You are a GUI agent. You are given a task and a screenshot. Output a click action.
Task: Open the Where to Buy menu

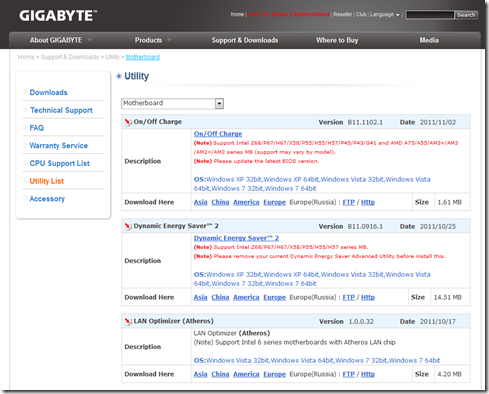click(x=337, y=40)
